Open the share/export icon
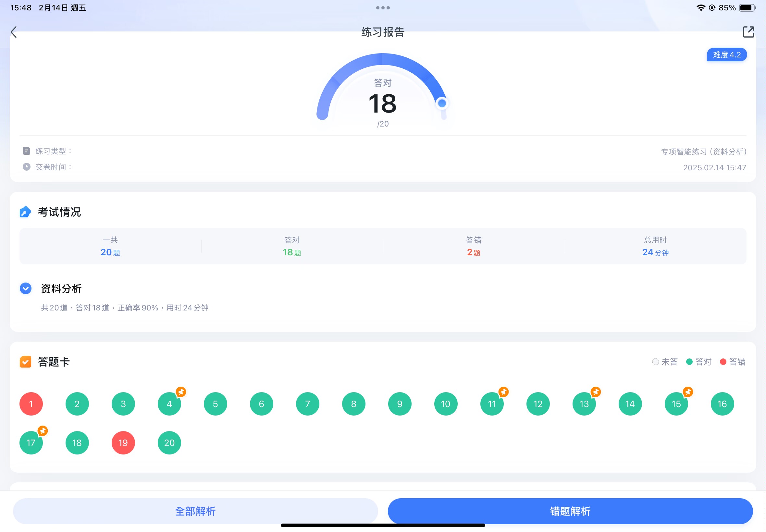 [748, 32]
